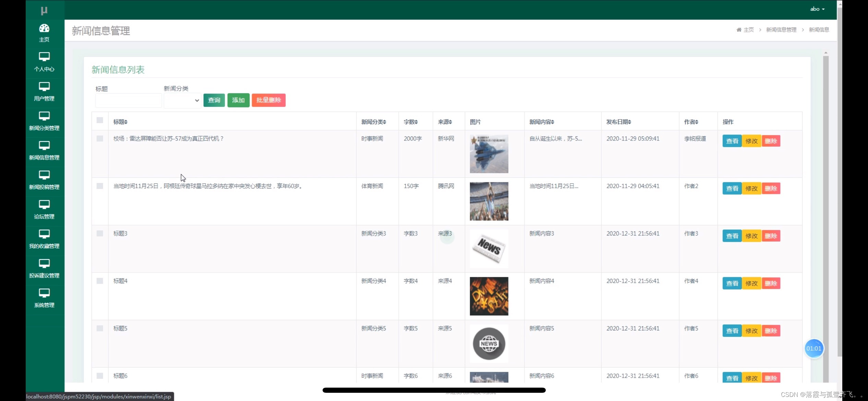Open the Maradona stadium thumbnail
This screenshot has height=401, width=868.
click(489, 201)
